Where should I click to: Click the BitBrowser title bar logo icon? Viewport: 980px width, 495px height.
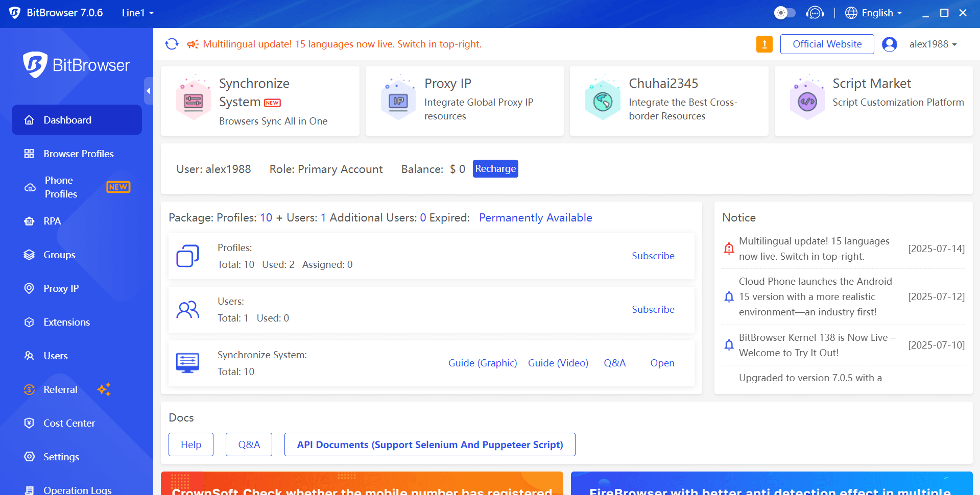point(15,13)
